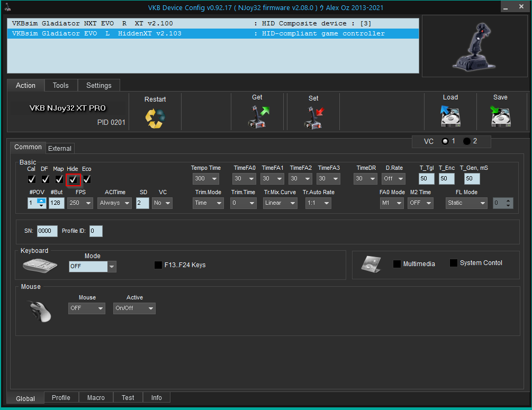The width and height of the screenshot is (532, 410).
Task: Click the Restart device icon
Action: pyautogui.click(x=155, y=118)
